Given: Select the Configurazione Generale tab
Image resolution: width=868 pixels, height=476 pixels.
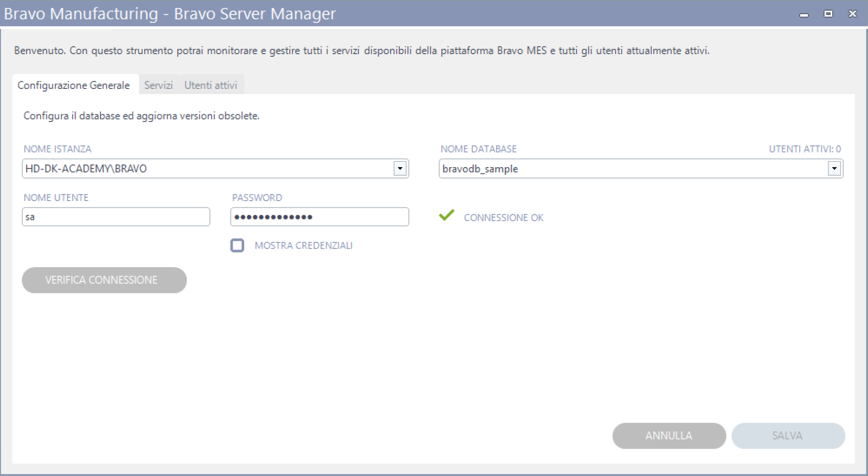Looking at the screenshot, I should [74, 85].
